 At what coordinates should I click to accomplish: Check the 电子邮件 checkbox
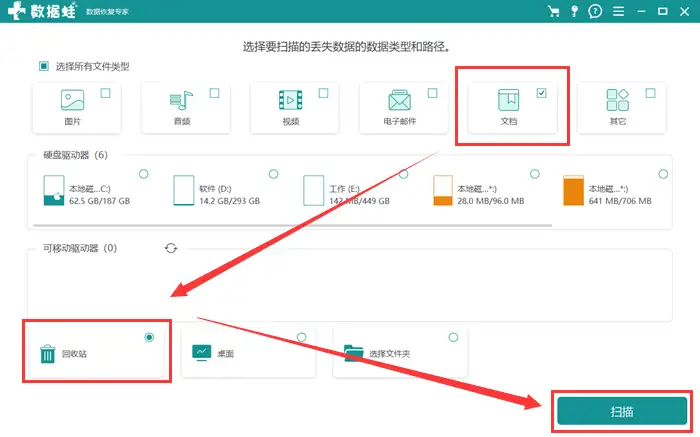tap(433, 93)
